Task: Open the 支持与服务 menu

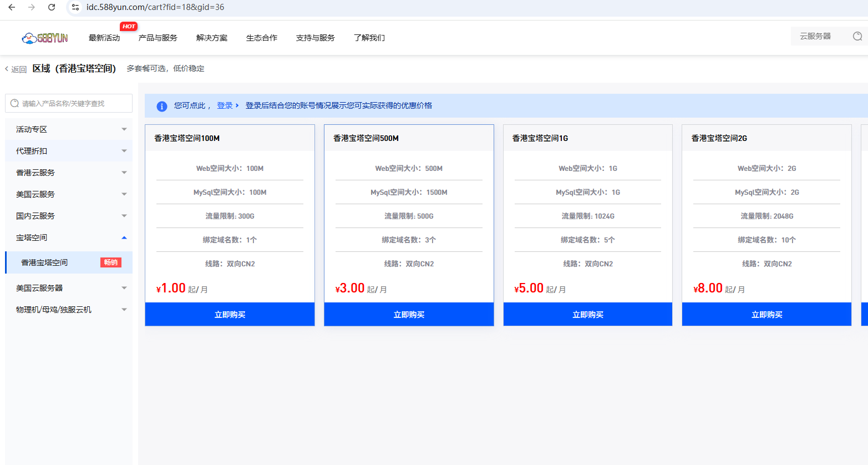Action: coord(315,38)
